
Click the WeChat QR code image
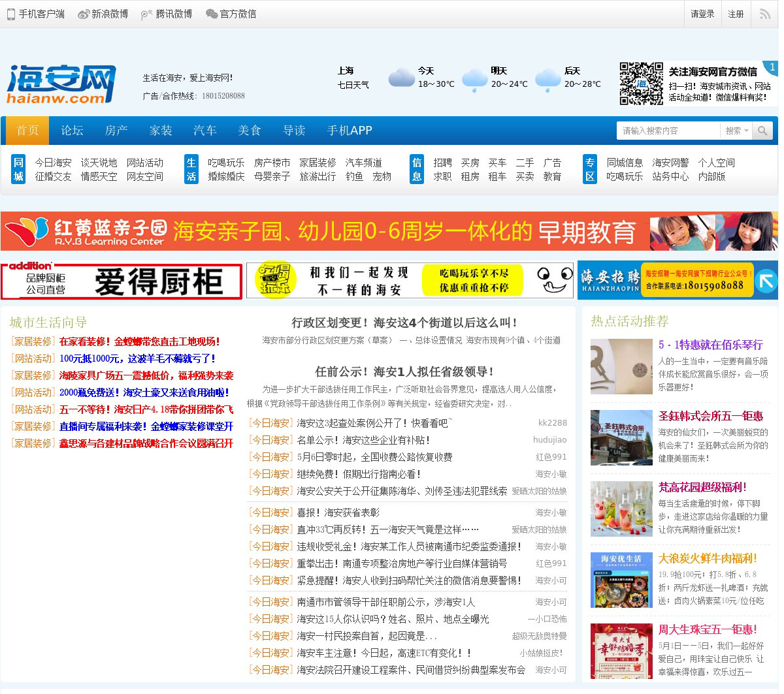point(641,84)
